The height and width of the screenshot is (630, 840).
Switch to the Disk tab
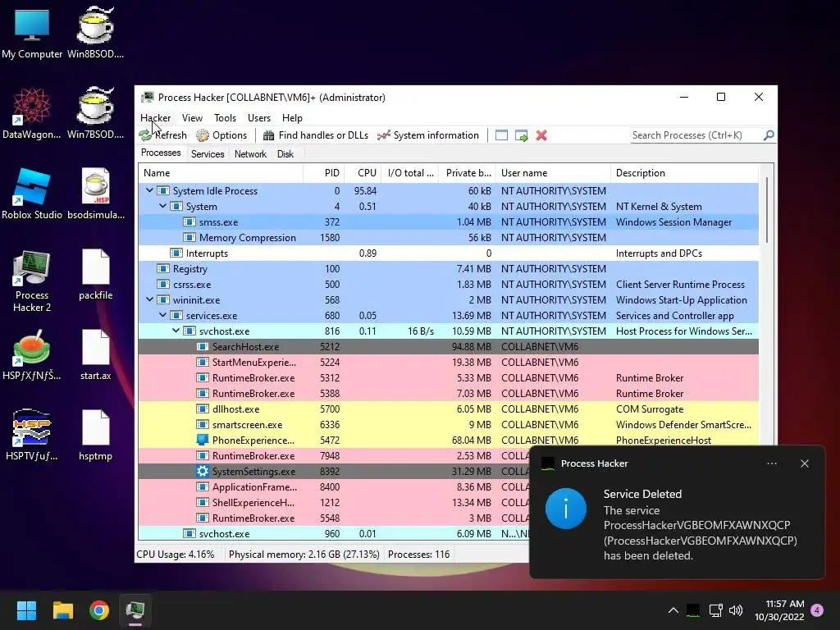tap(285, 154)
